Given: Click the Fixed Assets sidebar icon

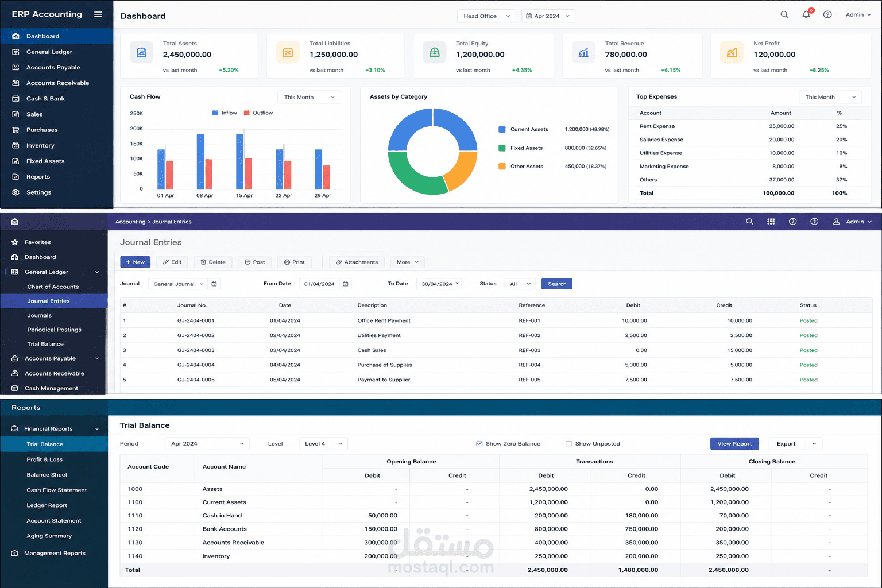Looking at the screenshot, I should pyautogui.click(x=16, y=161).
